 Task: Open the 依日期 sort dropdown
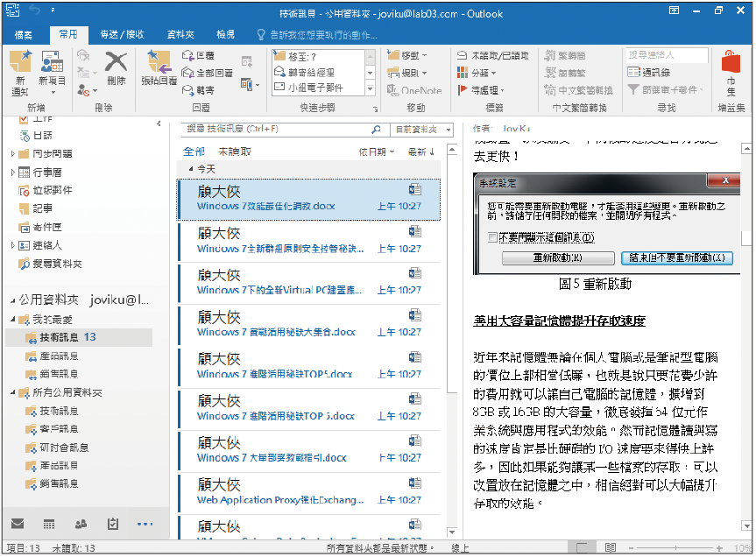click(x=376, y=152)
